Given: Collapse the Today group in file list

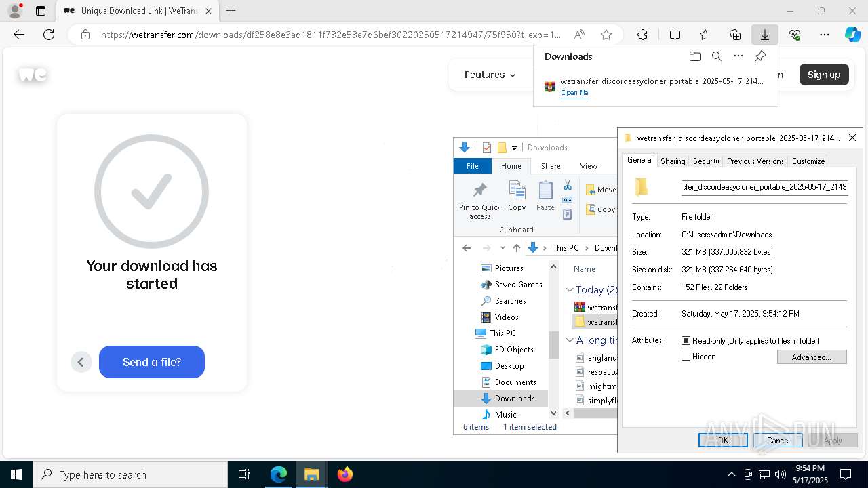Looking at the screenshot, I should [x=570, y=290].
